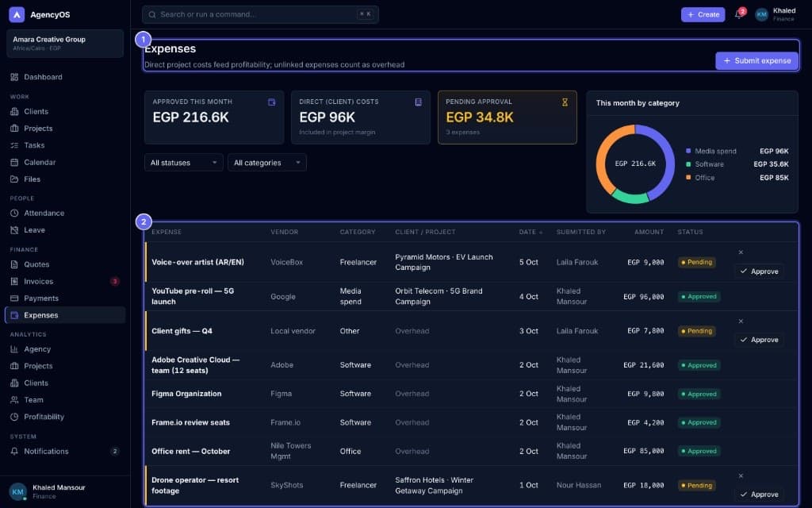Image resolution: width=812 pixels, height=508 pixels.
Task: Approve the Client gifts Q4 expense
Action: pyautogui.click(x=759, y=340)
